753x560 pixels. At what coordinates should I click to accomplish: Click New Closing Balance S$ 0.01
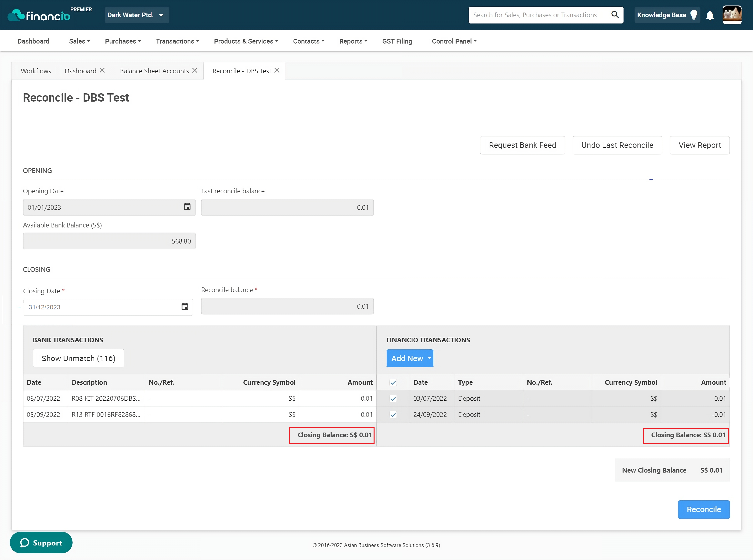tap(672, 470)
